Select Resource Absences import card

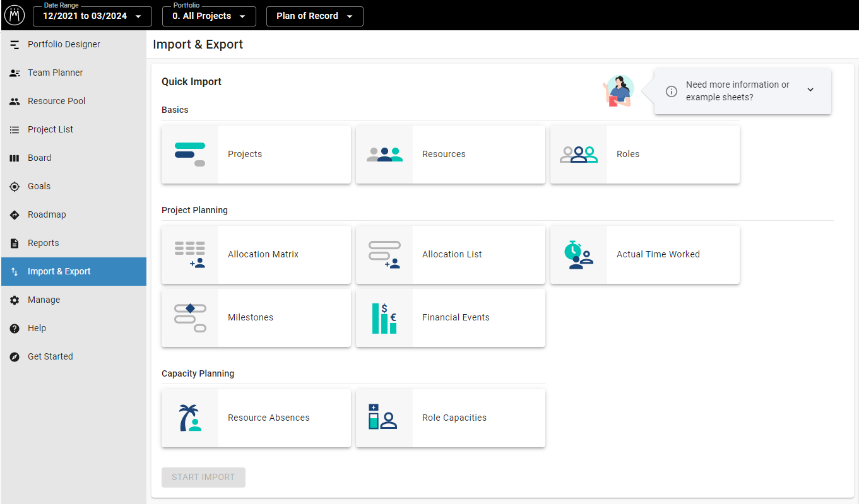click(256, 418)
